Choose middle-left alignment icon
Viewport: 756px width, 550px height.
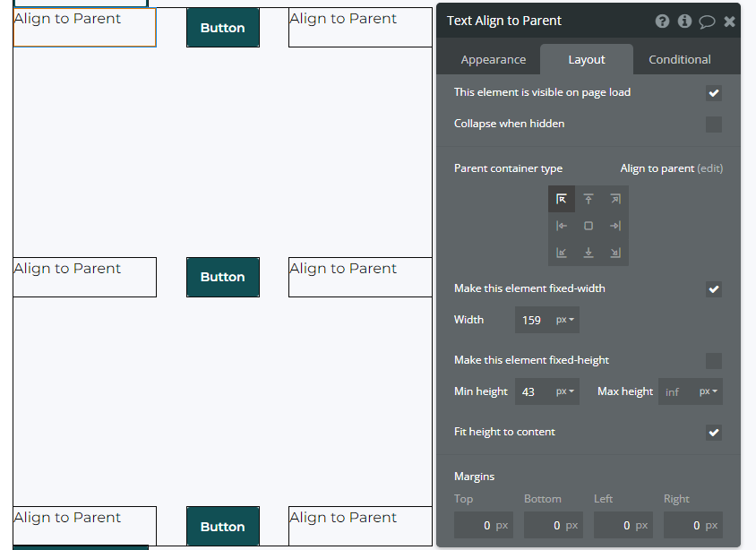[x=562, y=226]
